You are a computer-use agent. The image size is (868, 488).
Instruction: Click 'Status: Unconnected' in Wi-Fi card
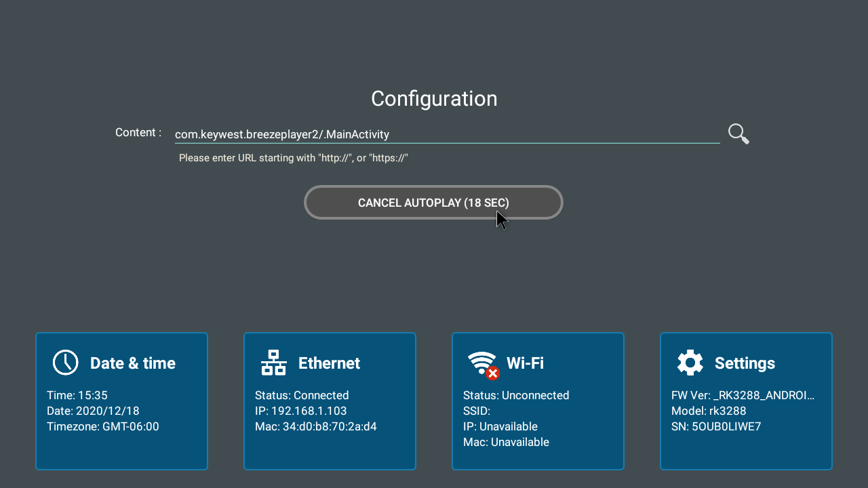pyautogui.click(x=516, y=395)
